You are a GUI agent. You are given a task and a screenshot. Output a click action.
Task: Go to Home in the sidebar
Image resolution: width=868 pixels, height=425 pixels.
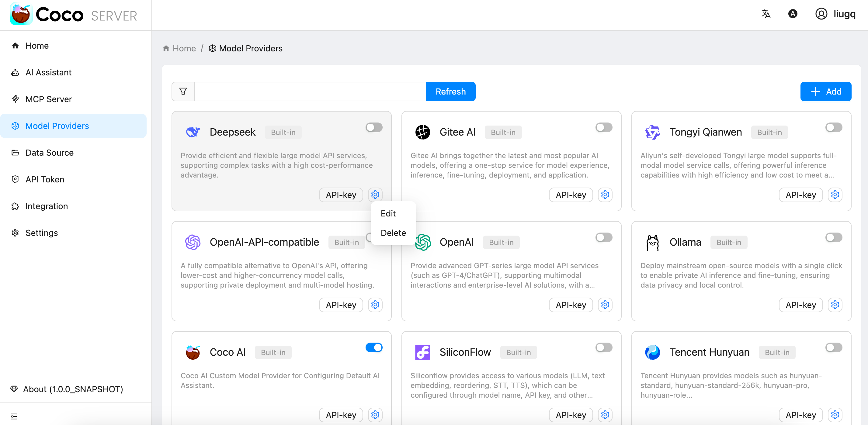[x=74, y=46]
